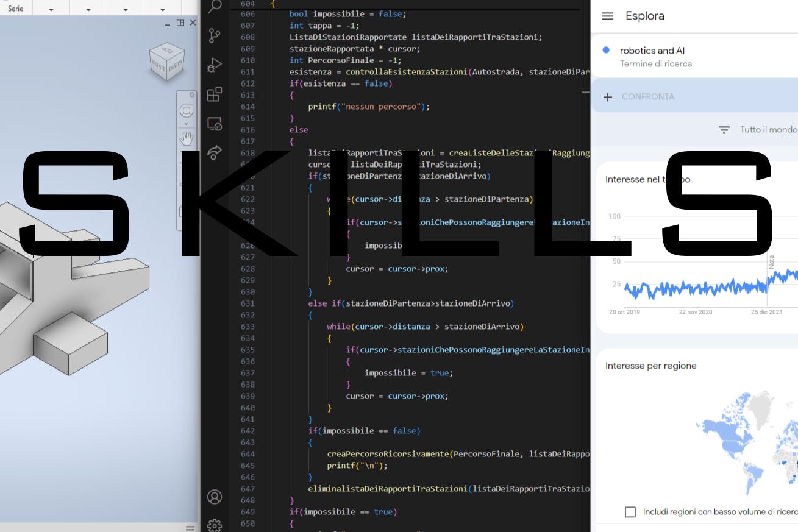Screen dimensions: 798x532
Task: Open the Source Control view
Action: [215, 36]
